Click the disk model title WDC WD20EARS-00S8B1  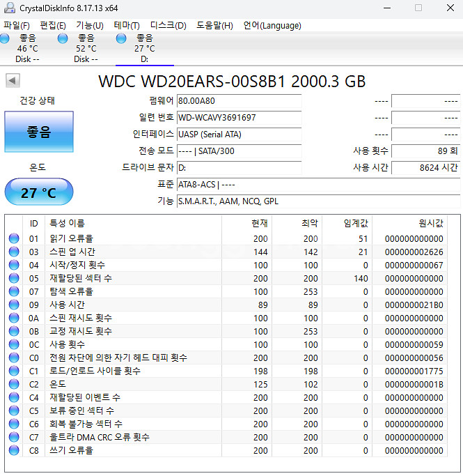coord(232,82)
